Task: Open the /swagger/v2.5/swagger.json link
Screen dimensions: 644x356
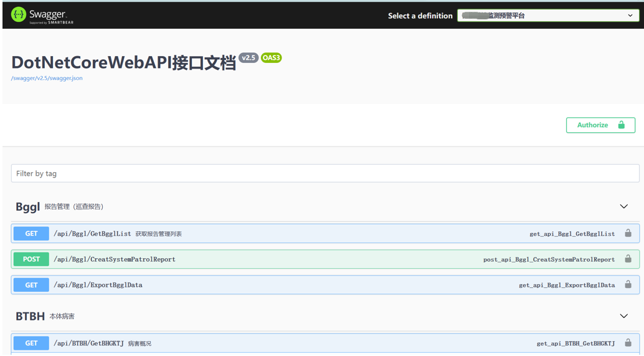Action: tap(47, 78)
